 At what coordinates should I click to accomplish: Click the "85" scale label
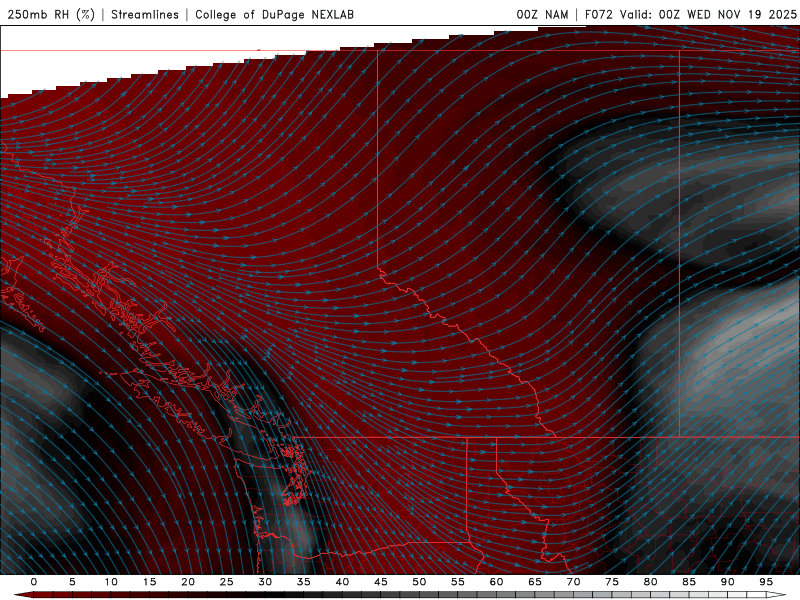click(689, 582)
